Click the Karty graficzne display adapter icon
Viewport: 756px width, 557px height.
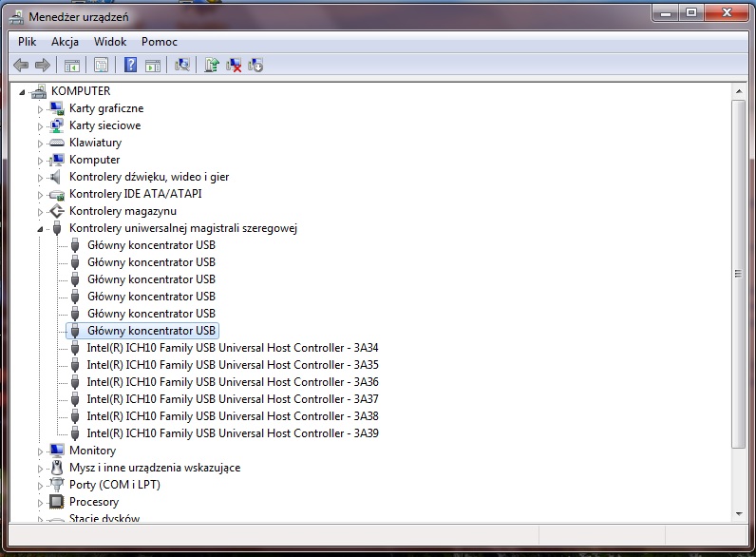click(x=57, y=108)
